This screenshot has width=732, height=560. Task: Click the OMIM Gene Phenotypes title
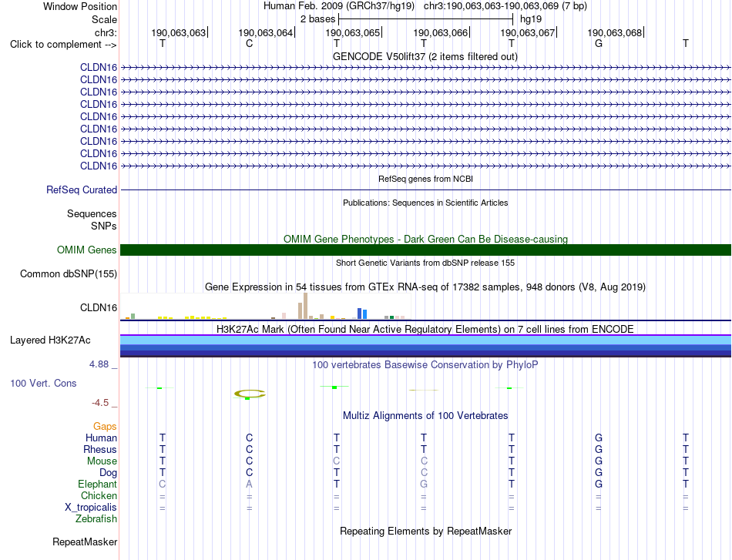pyautogui.click(x=425, y=239)
